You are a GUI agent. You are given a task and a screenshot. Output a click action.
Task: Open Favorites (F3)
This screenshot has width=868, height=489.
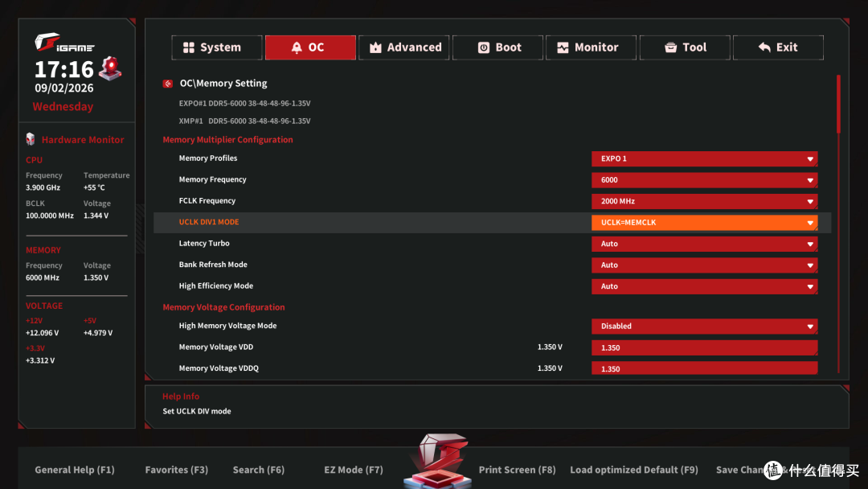pos(177,470)
